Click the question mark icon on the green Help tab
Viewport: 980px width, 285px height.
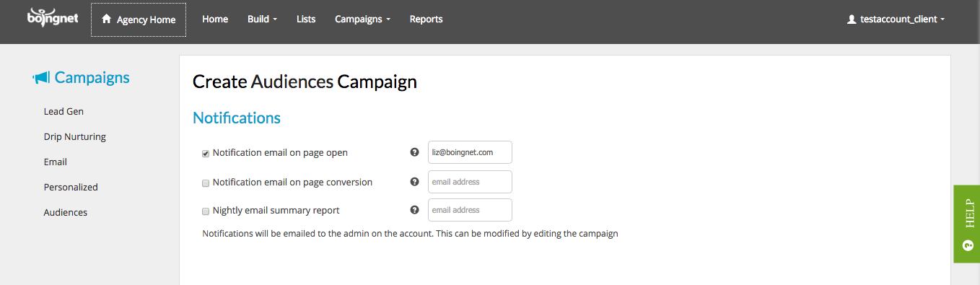(x=968, y=245)
